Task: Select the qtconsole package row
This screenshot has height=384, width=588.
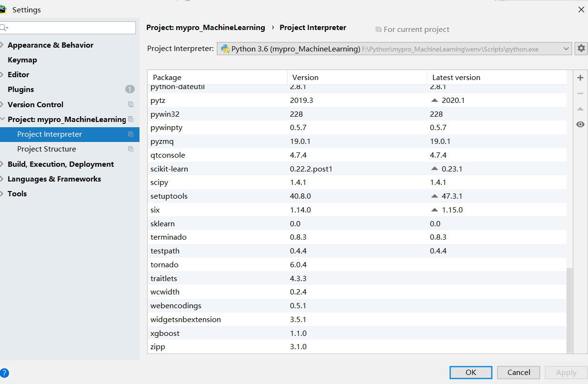Action: [x=357, y=155]
